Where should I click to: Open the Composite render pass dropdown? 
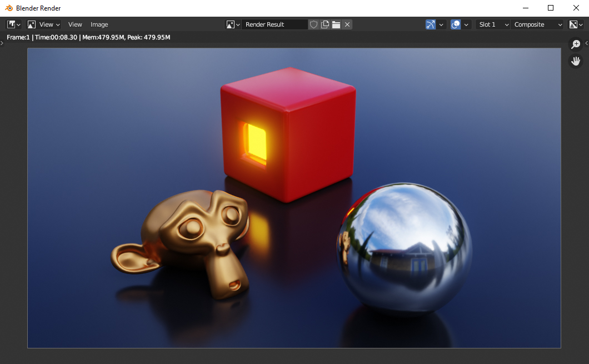coord(536,24)
